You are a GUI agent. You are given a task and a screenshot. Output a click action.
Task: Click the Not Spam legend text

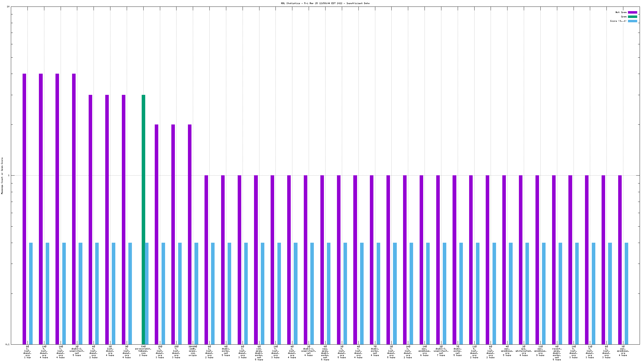621,12
